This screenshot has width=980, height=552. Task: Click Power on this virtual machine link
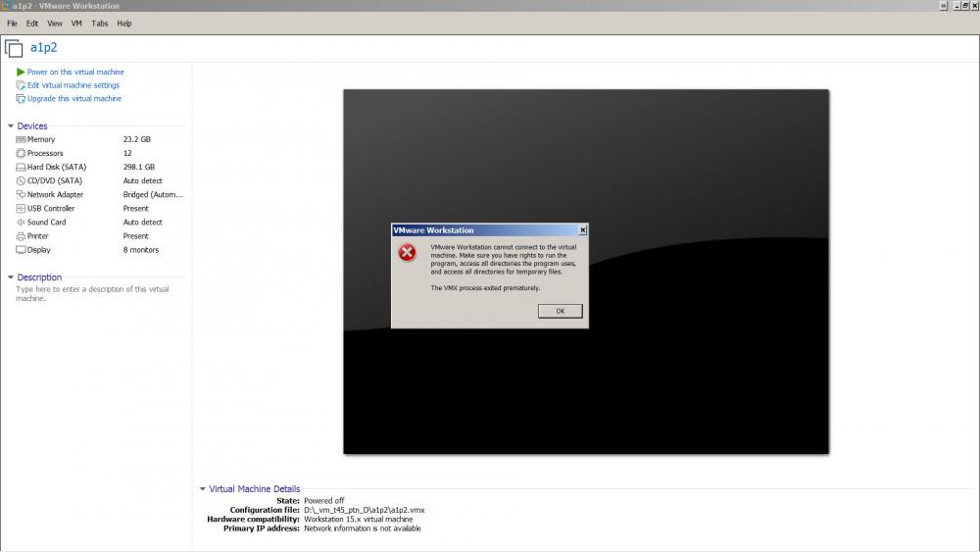pos(75,72)
